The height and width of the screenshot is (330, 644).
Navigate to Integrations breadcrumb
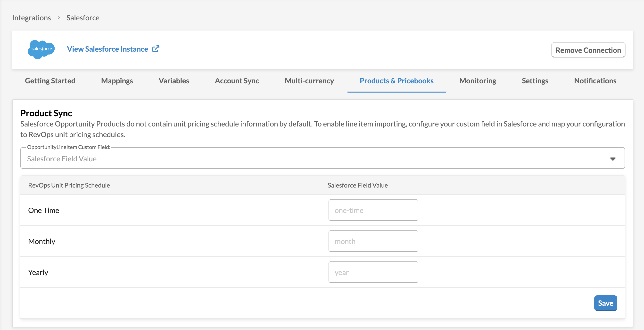[x=32, y=18]
